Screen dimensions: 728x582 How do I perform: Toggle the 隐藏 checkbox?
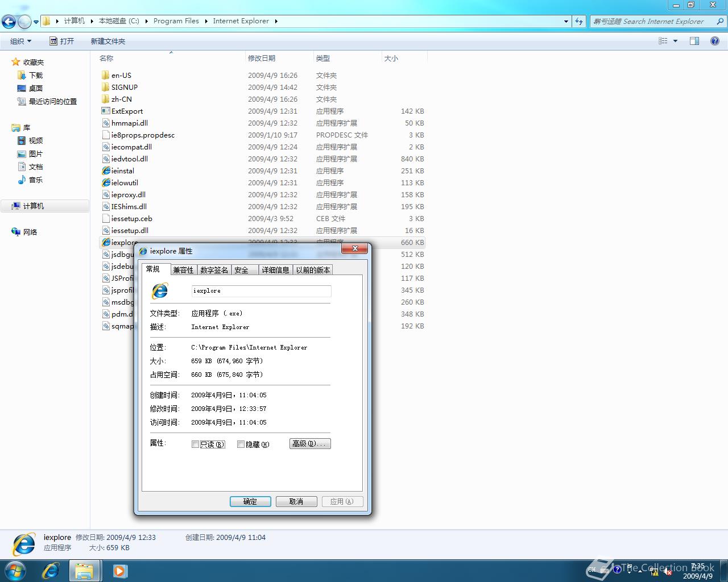pyautogui.click(x=241, y=444)
